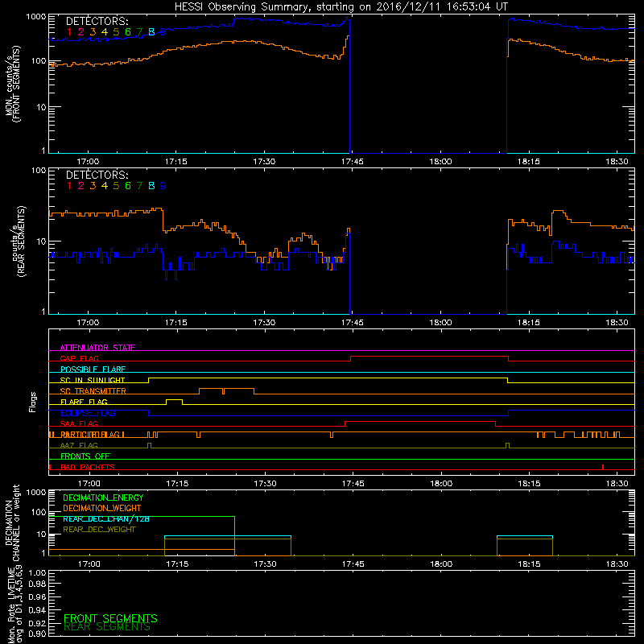
Task: Click the GAP_FLAG label
Action: (79, 358)
